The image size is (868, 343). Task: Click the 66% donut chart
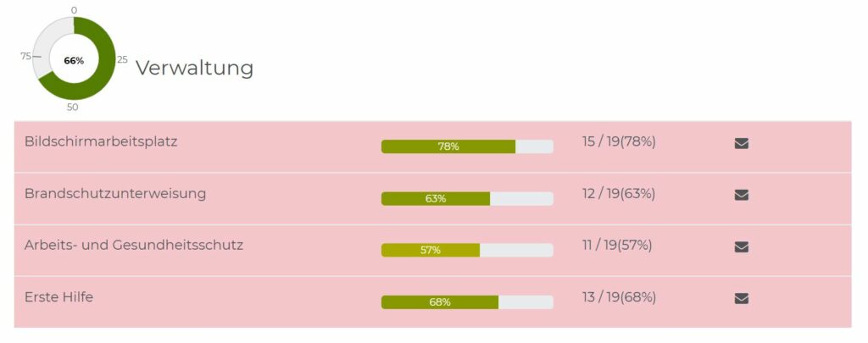click(x=75, y=58)
